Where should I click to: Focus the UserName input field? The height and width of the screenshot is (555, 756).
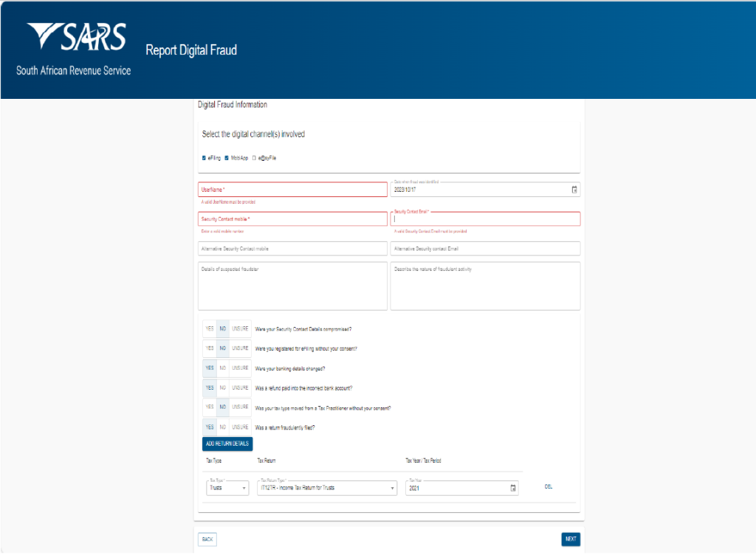click(292, 189)
